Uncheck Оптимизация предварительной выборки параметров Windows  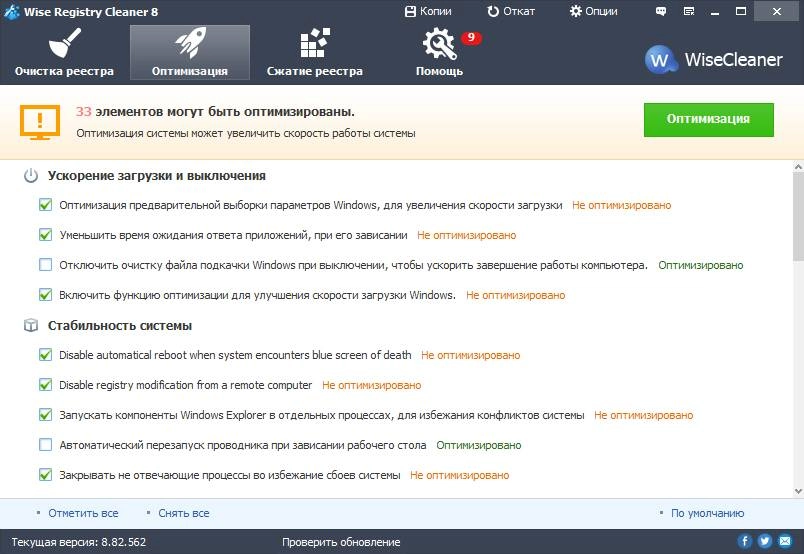[46, 205]
